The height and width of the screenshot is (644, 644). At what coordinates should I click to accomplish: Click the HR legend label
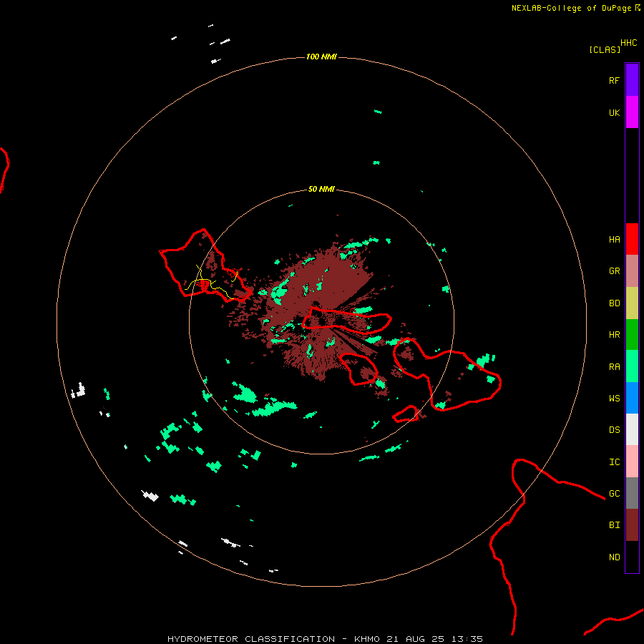(x=614, y=335)
